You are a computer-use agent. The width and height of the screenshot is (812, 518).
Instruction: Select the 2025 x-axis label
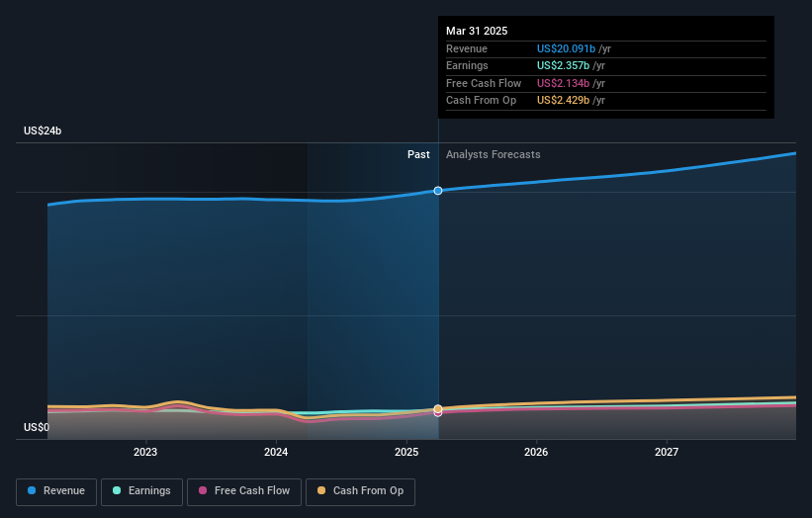click(406, 452)
